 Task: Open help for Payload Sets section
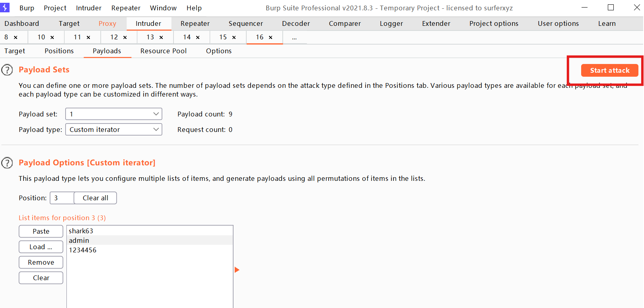[7, 70]
